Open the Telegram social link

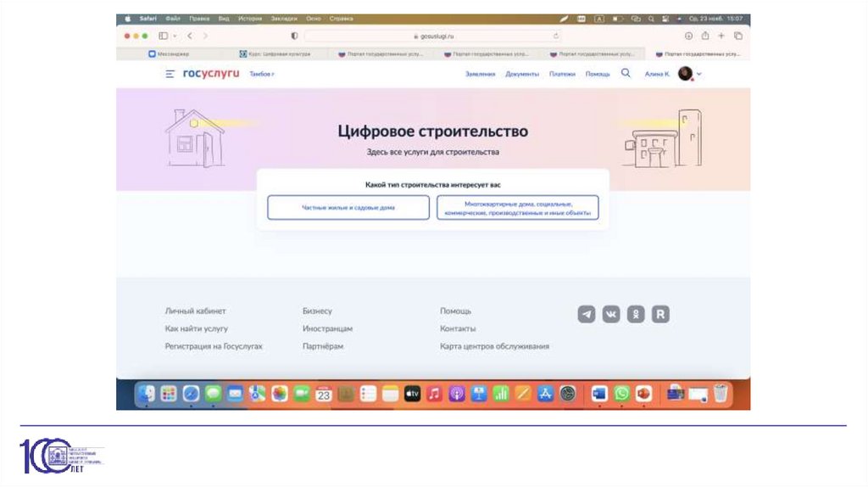[x=587, y=314]
